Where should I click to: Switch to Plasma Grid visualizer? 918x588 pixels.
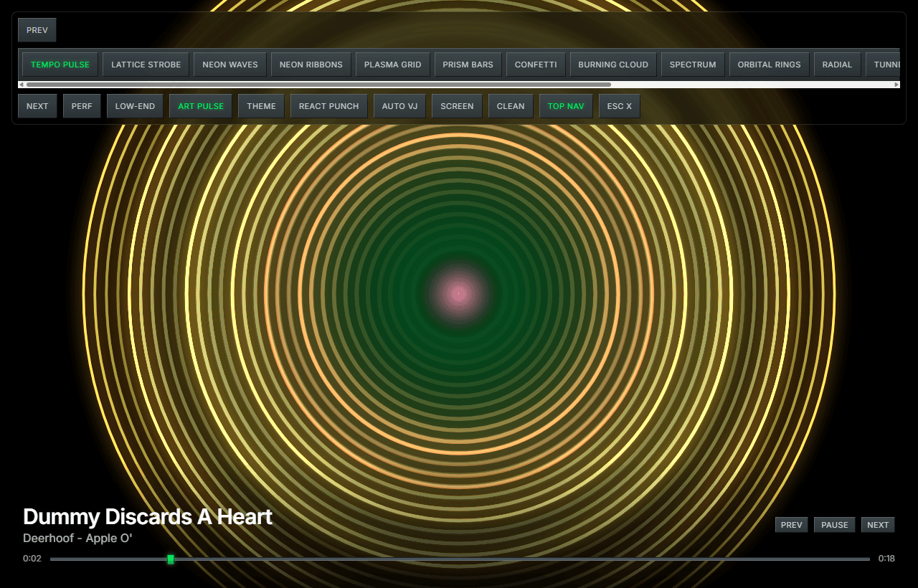tap(393, 65)
